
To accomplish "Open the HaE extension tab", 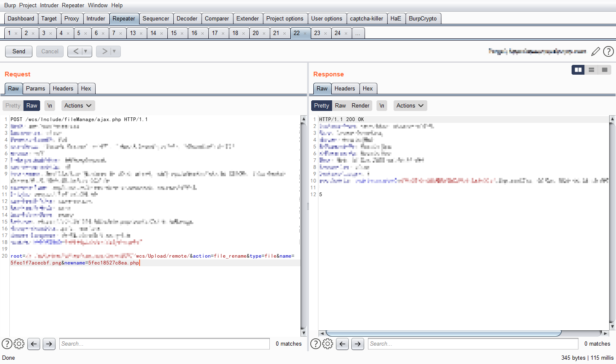I will click(396, 18).
